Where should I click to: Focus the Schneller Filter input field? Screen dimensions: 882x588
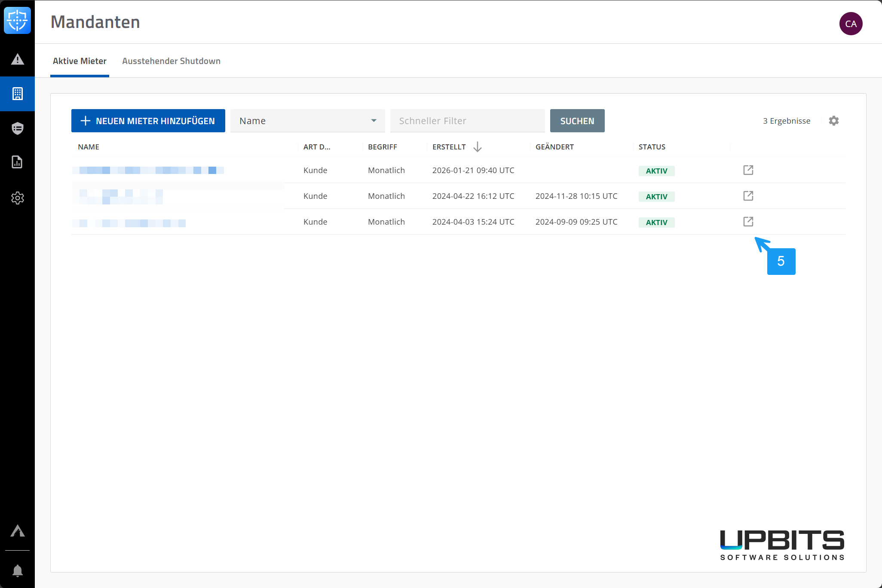click(467, 121)
